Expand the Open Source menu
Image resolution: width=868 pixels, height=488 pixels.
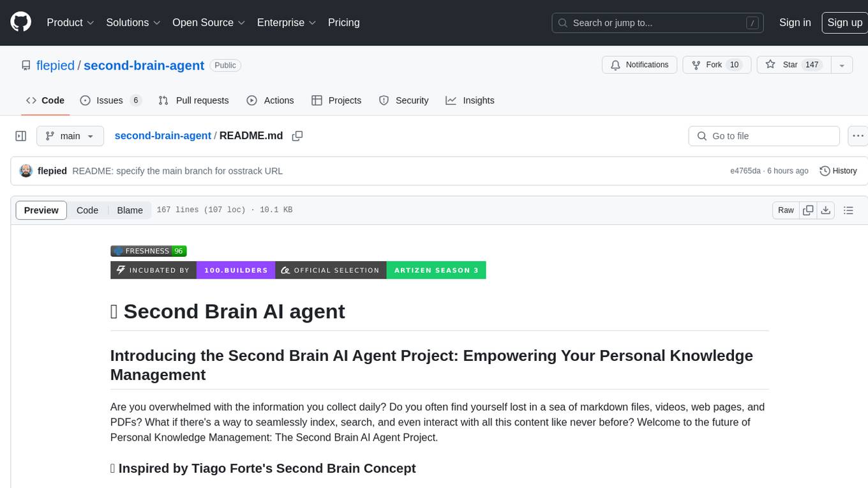click(209, 22)
